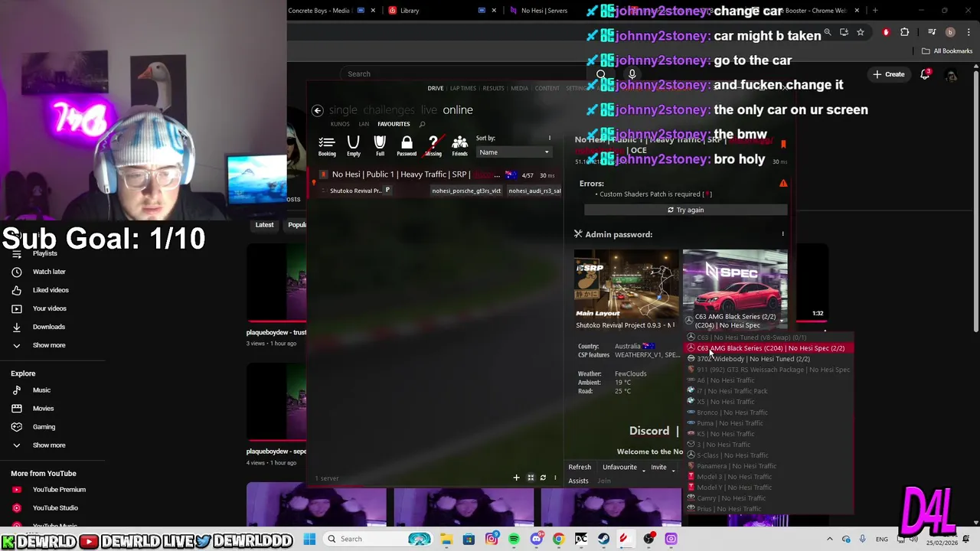Choose Prius No Hesi Traffic

[x=728, y=509]
